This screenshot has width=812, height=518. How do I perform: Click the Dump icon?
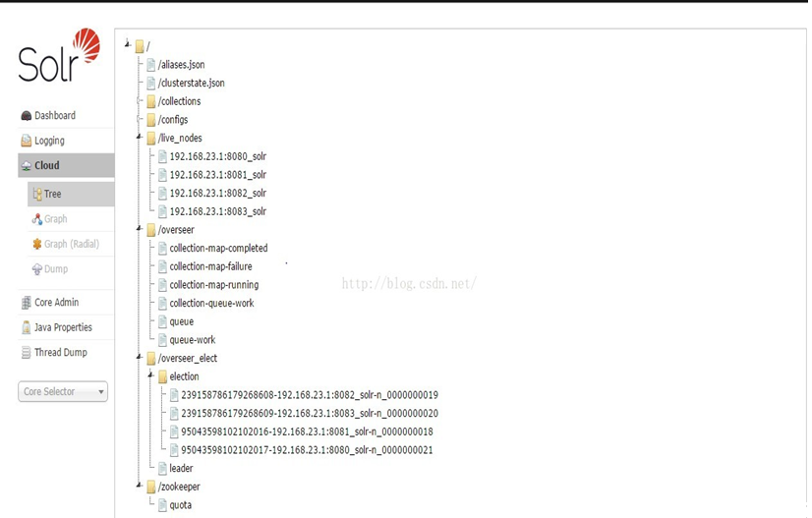37,269
